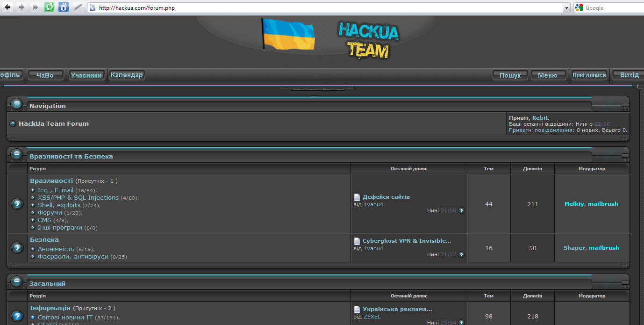Open address bar history dropdown arrow
This screenshot has height=325, width=644.
567,8
